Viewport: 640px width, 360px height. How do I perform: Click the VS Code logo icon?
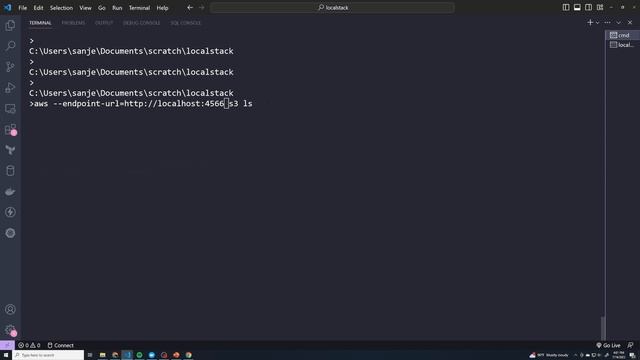point(7,7)
